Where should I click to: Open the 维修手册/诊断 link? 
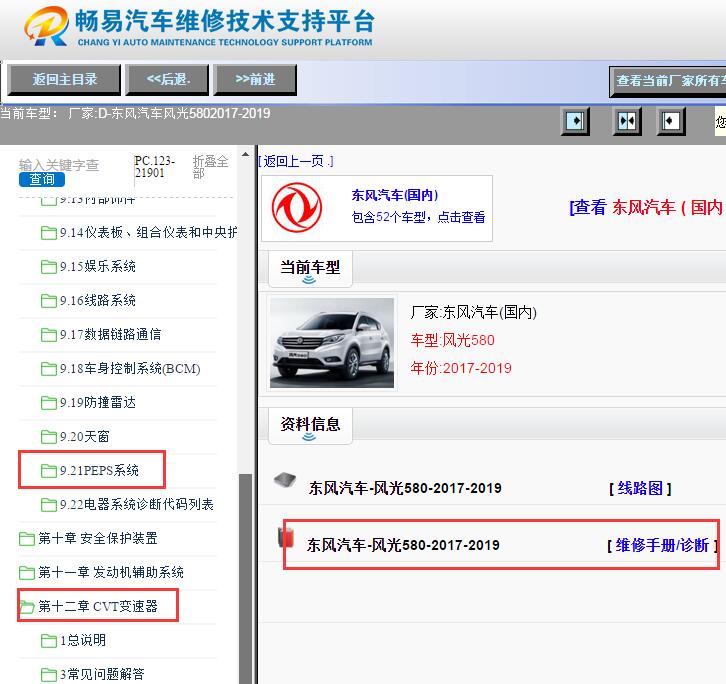coord(662,545)
